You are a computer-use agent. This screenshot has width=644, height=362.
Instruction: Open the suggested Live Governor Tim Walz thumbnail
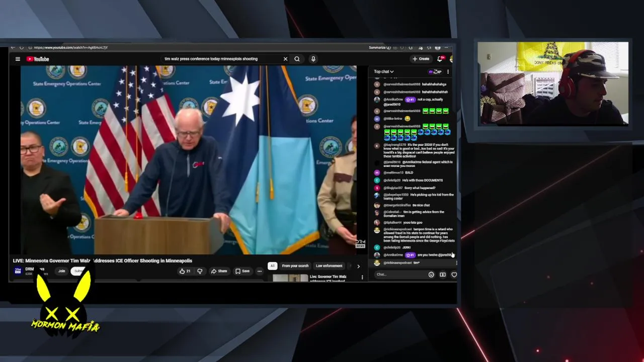pyautogui.click(x=290, y=278)
